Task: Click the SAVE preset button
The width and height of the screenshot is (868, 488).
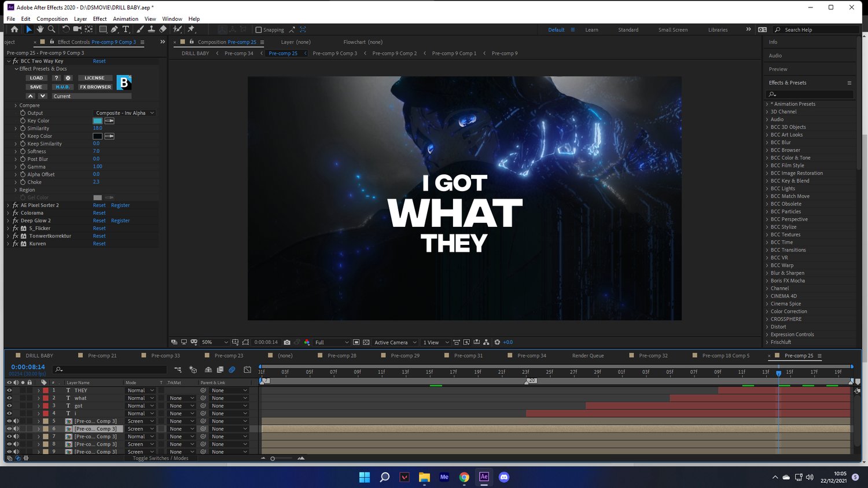Action: click(36, 87)
